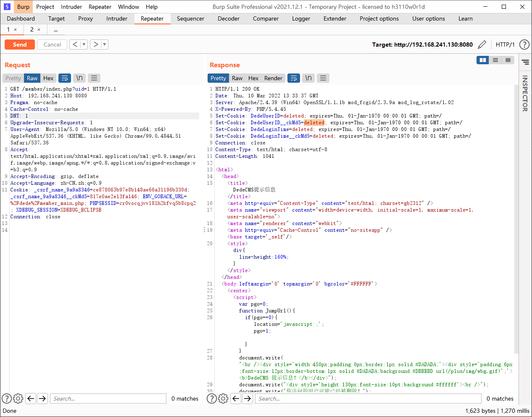Switch to side-by-side layout view
Screen dimensions: 532x417
[x=483, y=60]
